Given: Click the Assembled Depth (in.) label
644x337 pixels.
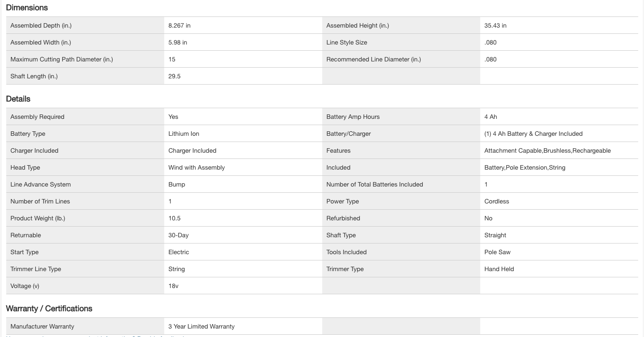Looking at the screenshot, I should click(x=41, y=26).
